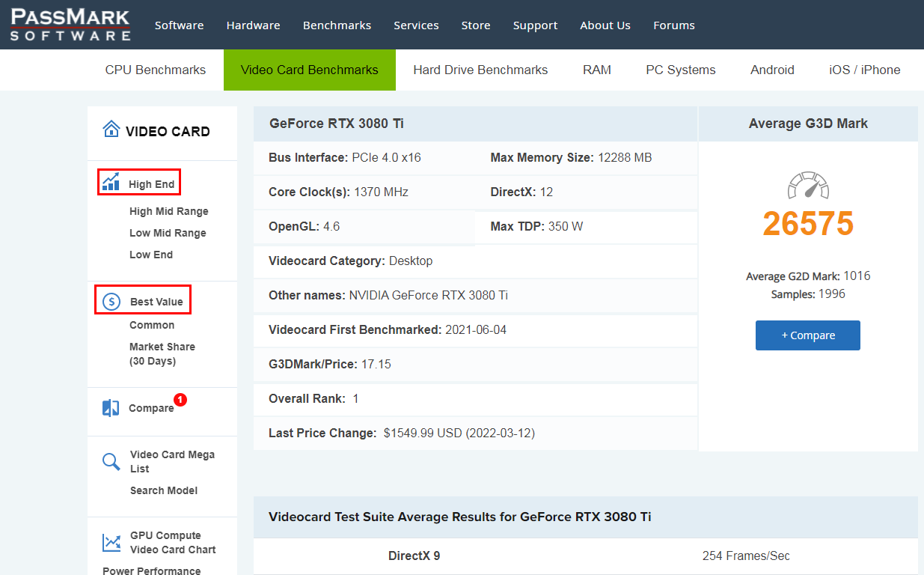The image size is (924, 575).
Task: Click Max Memory Size 12288 MB text
Action: (571, 157)
